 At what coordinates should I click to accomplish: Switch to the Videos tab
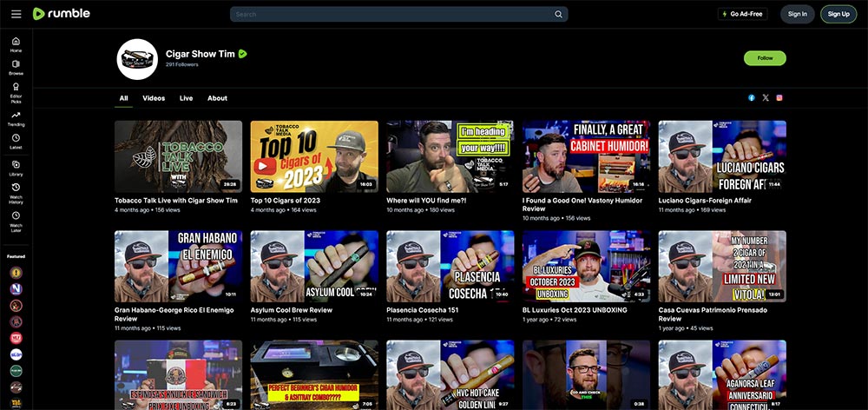[x=154, y=98]
